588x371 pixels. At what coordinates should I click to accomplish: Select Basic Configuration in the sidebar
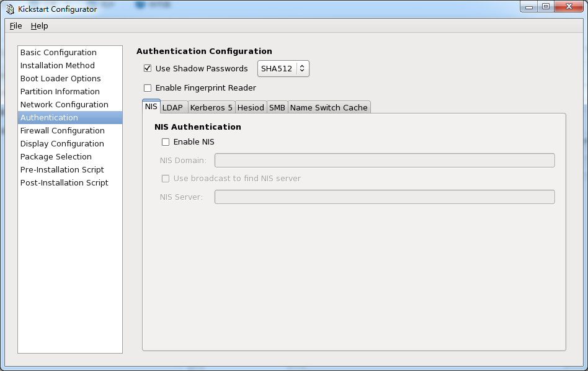coord(70,53)
